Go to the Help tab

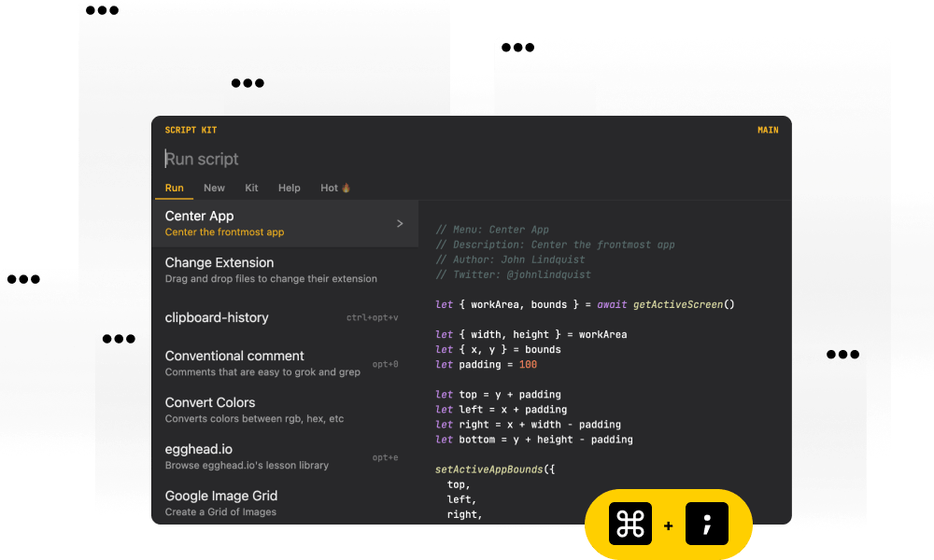[289, 188]
